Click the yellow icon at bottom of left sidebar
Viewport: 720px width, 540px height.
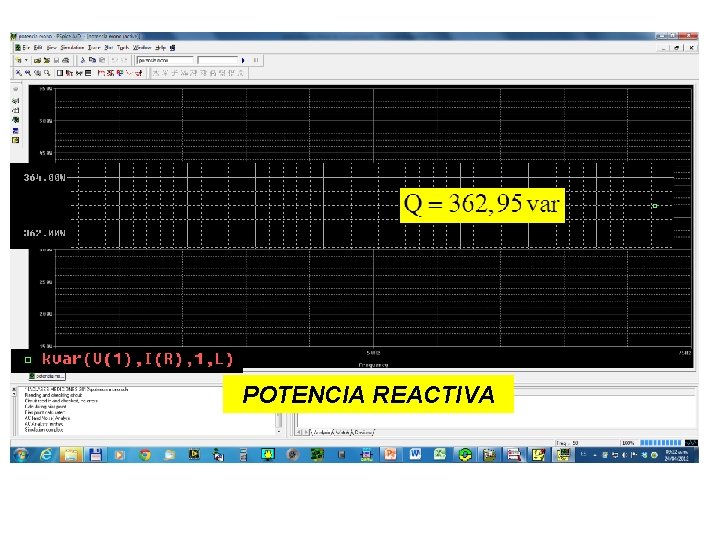point(16,140)
